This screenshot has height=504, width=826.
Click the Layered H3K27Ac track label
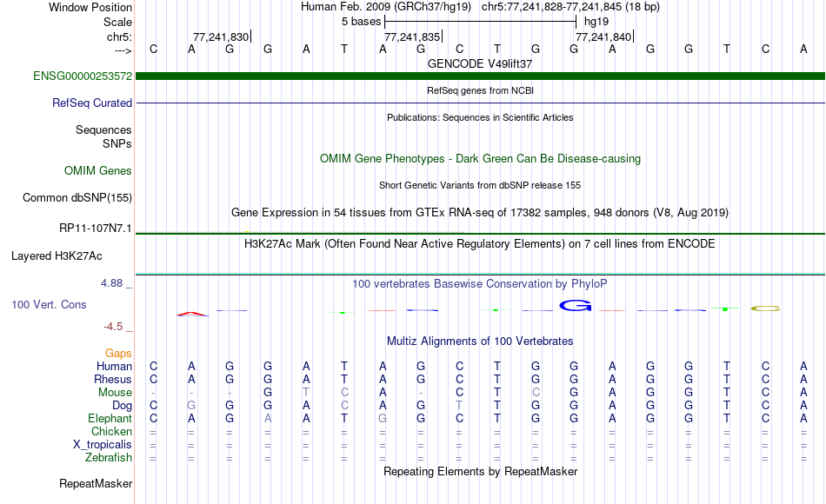pyautogui.click(x=57, y=256)
